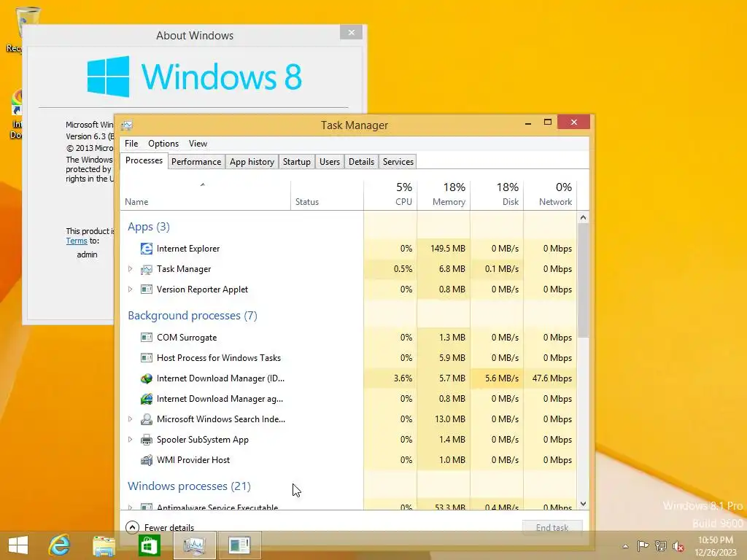Open File Explorer from the taskbar
The height and width of the screenshot is (560, 747).
pos(104,545)
